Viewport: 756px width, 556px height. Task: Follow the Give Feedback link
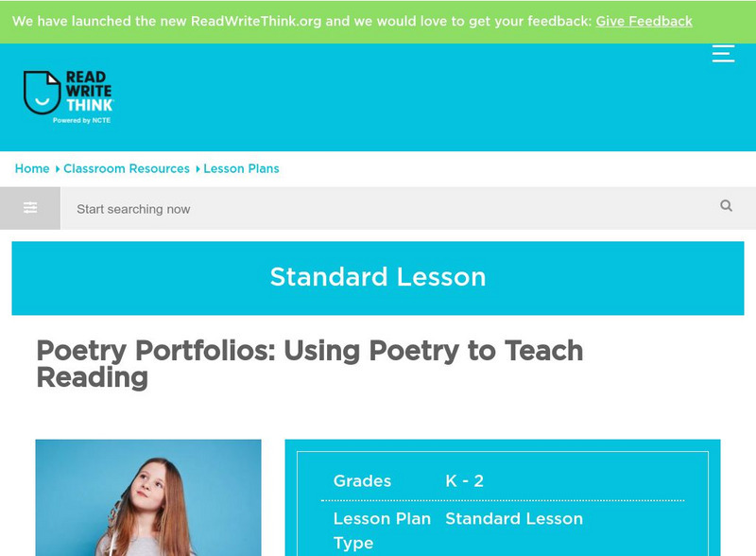pos(644,21)
